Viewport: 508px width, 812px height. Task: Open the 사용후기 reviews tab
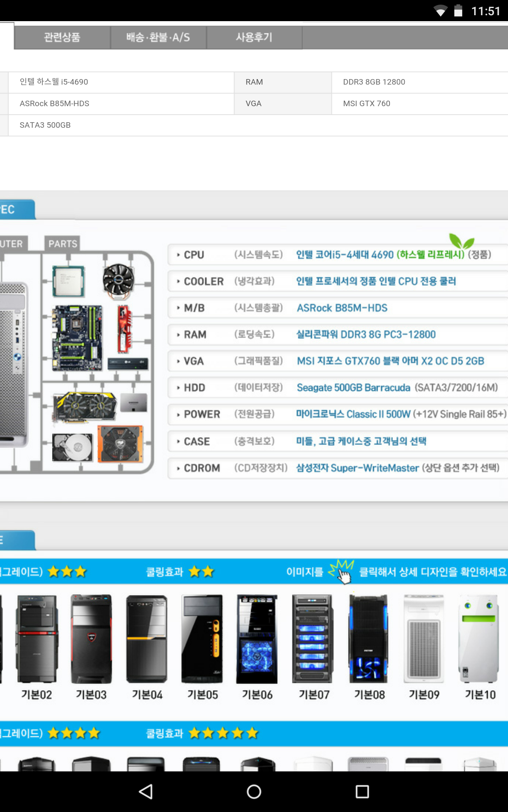254,37
